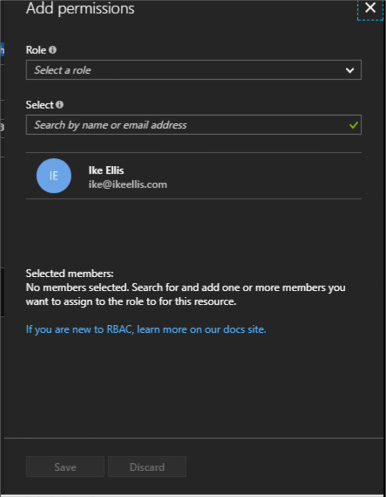
Task: Click the blue highlighted item on left edge
Action: [x=2, y=49]
